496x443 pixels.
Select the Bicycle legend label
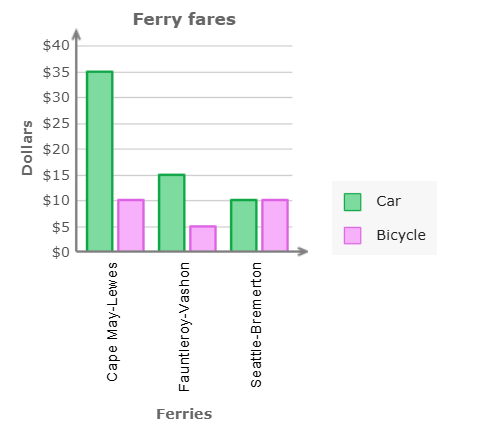[x=401, y=235]
